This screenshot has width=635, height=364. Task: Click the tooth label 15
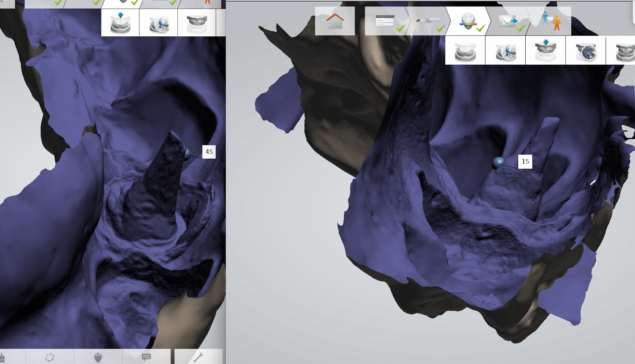tap(525, 161)
